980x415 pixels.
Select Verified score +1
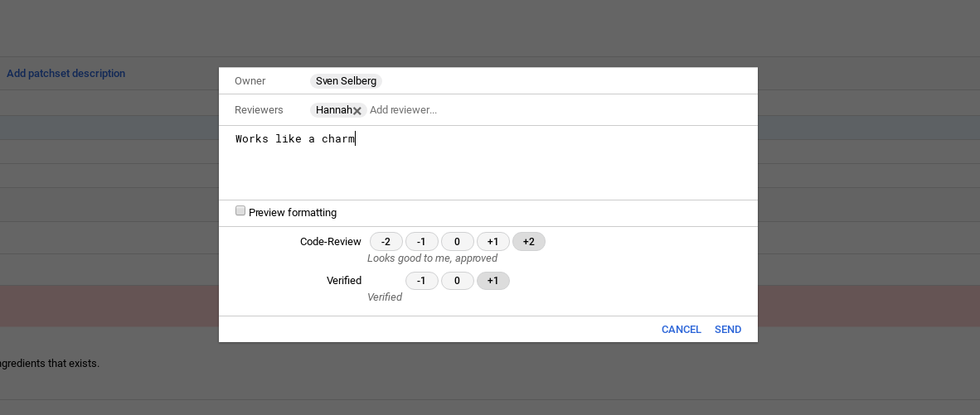[492, 281]
